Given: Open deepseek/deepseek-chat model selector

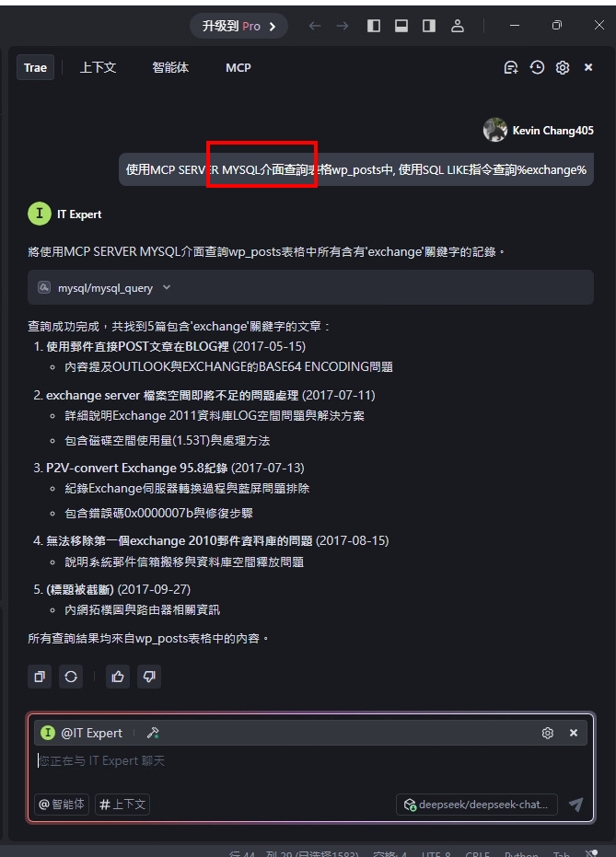Looking at the screenshot, I should pos(477,805).
